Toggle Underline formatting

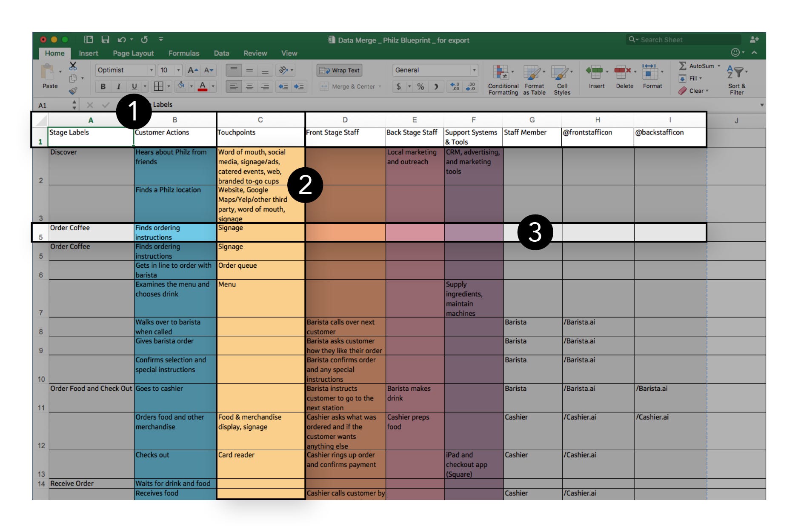pyautogui.click(x=134, y=87)
